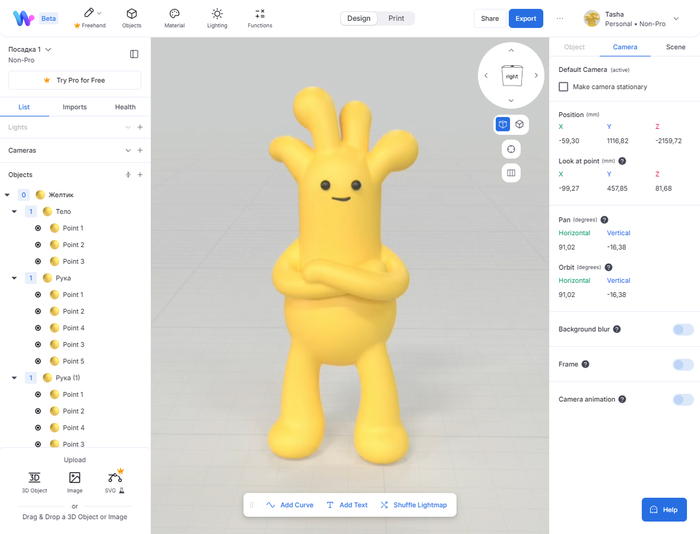This screenshot has width=700, height=534.
Task: Click the Womp logo icon
Action: [x=23, y=18]
